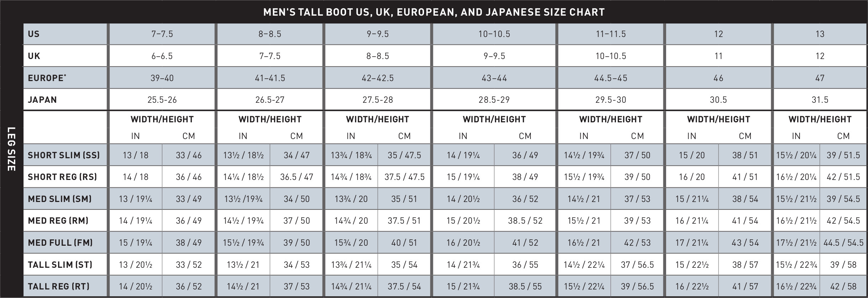
Task: Click the 33 / 46 measurement cell
Action: pos(188,155)
